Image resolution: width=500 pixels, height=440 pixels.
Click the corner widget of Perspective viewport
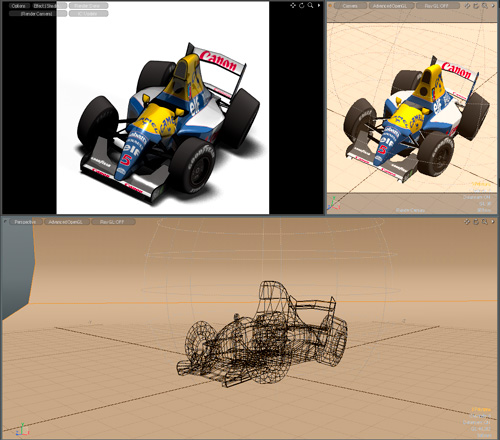pyautogui.click(x=5, y=221)
